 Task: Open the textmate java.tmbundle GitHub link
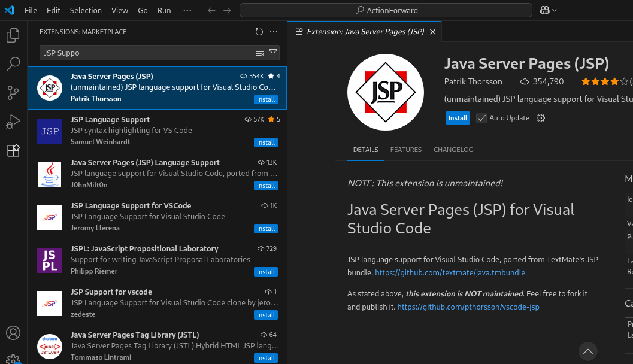coord(450,273)
